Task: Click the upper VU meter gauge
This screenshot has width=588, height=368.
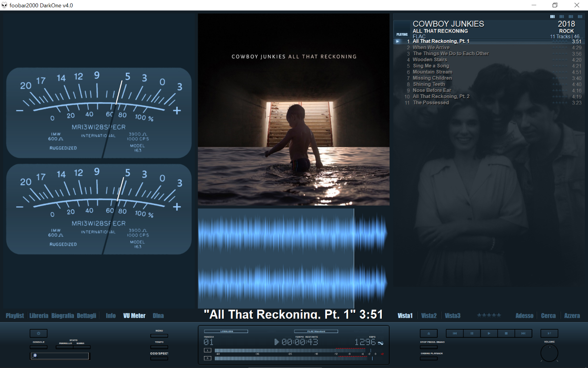Action: point(99,113)
